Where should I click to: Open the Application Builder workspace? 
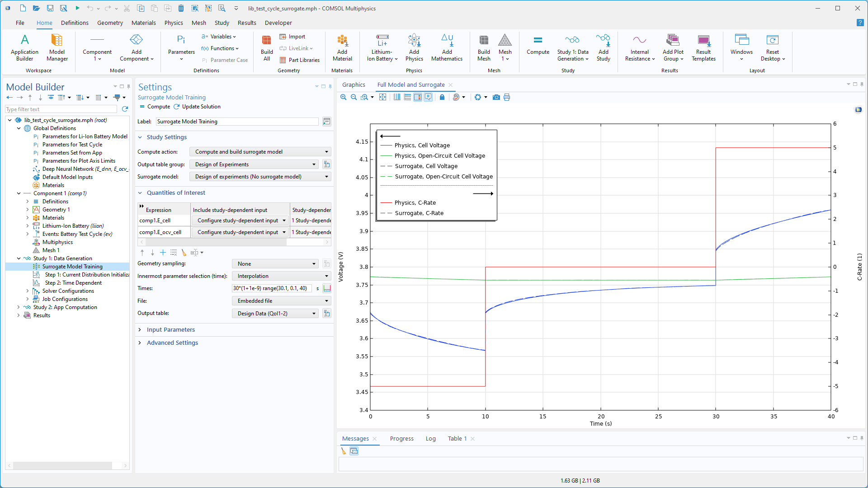point(24,47)
